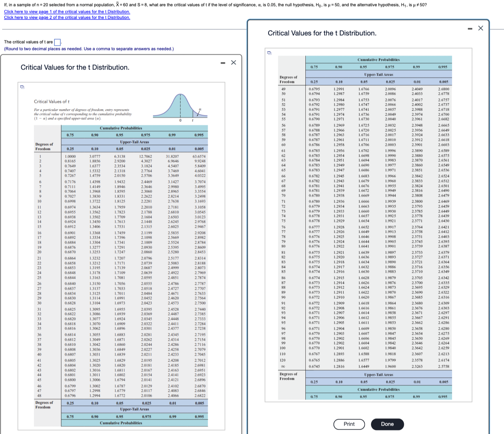The image size is (504, 434).
Task: Open page 2 of the critical values link
Action: [x=67, y=17]
